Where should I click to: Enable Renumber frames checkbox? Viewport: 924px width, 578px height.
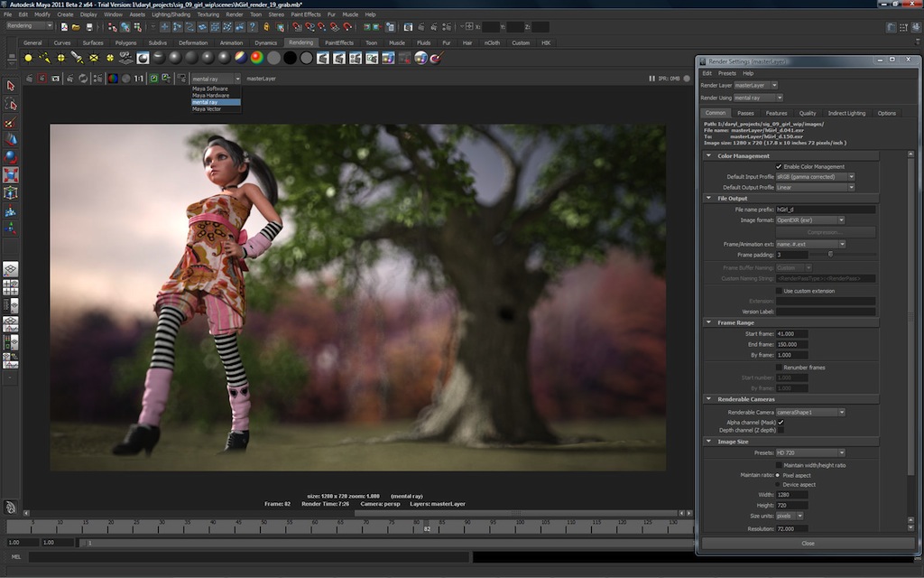point(779,368)
